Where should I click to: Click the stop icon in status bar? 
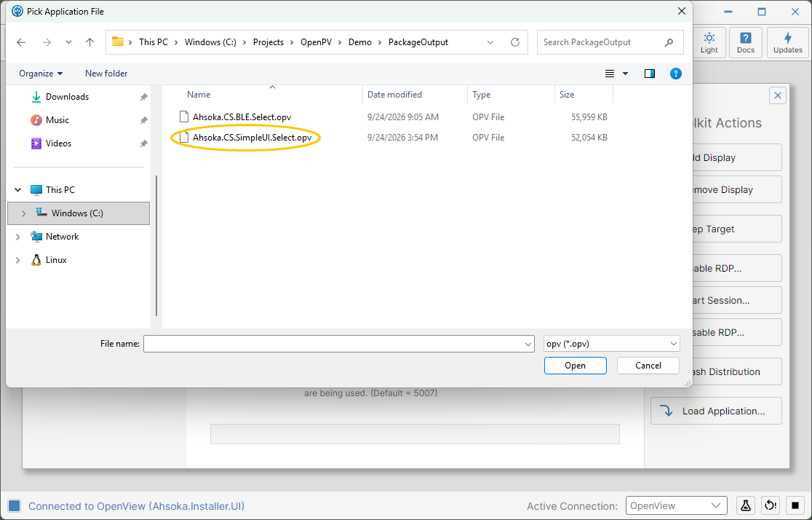pyautogui.click(x=795, y=505)
